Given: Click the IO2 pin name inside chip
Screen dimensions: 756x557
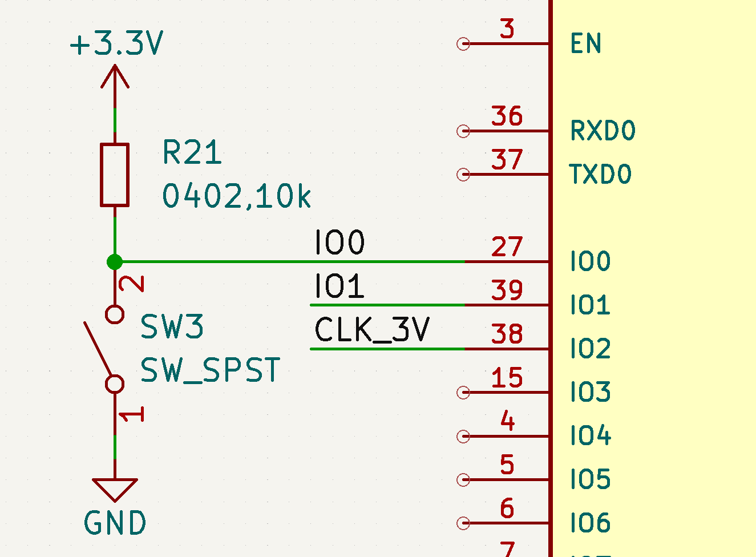Looking at the screenshot, I should tap(591, 349).
